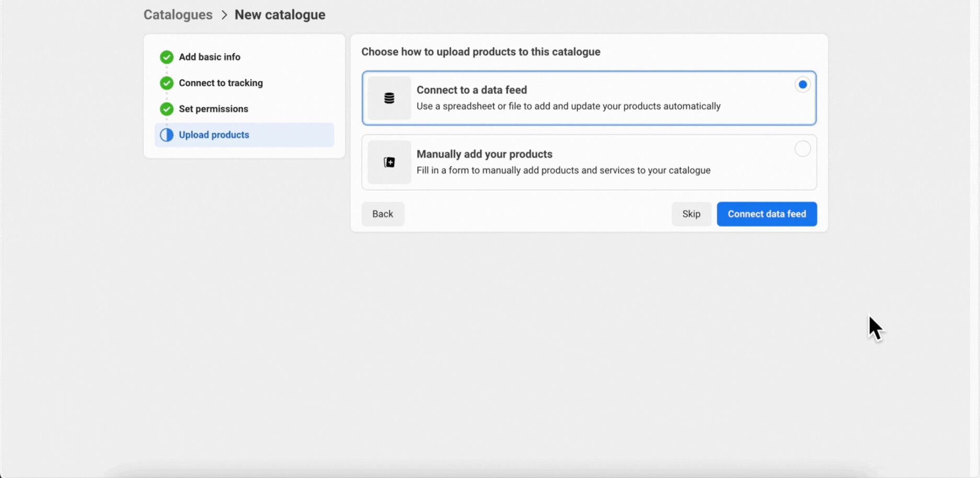Select the Manually add your products radio
This screenshot has width=980, height=478.
[802, 149]
